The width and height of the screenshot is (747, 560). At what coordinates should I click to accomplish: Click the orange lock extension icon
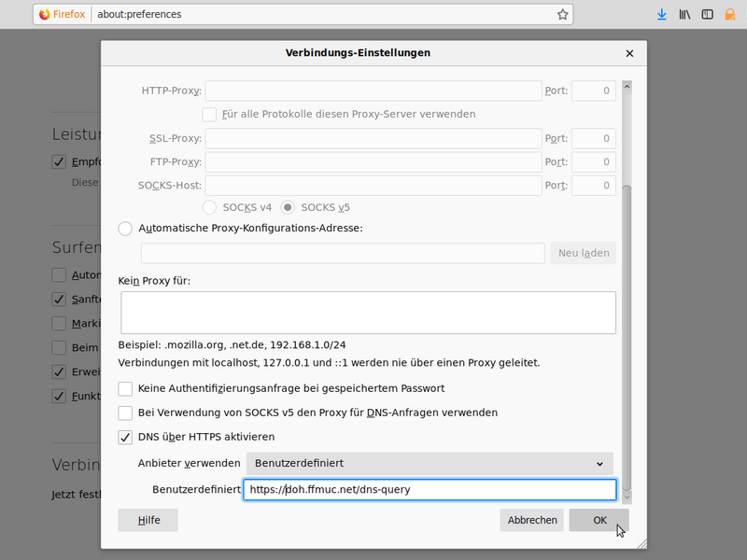tap(730, 14)
